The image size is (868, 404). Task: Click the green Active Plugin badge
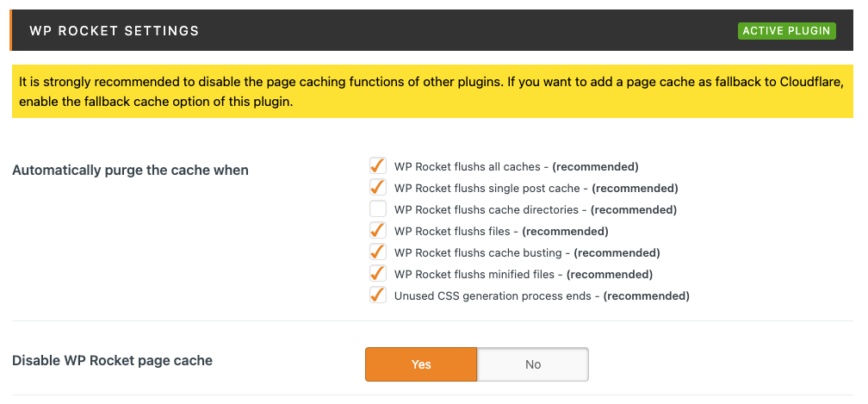(787, 31)
